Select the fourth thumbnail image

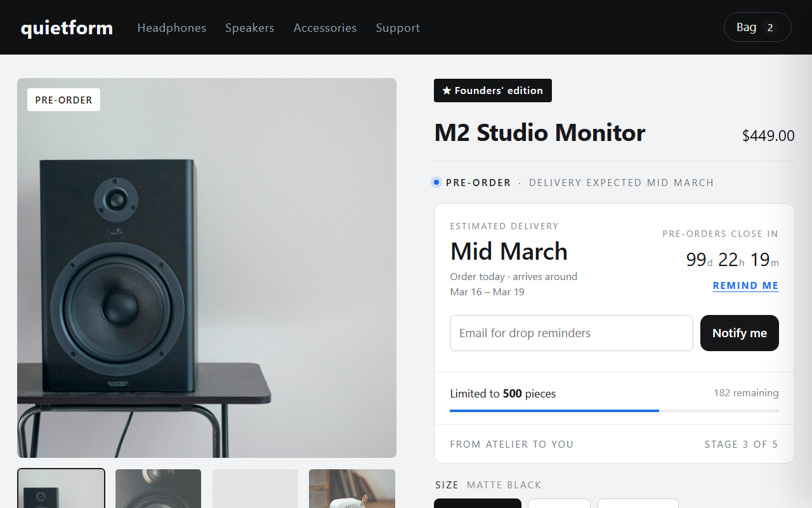click(352, 488)
